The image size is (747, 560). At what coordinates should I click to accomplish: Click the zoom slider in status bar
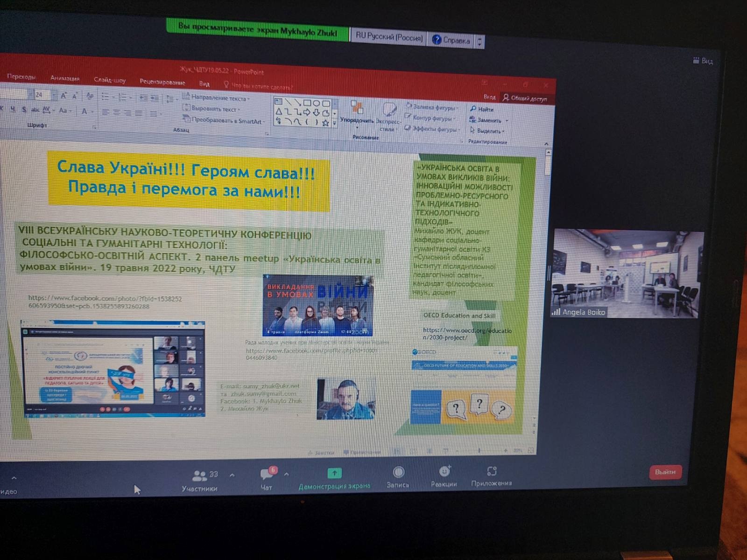click(479, 450)
